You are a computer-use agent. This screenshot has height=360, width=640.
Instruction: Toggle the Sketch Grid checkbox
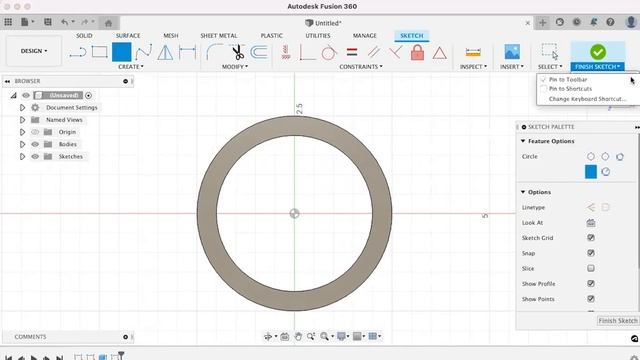coord(591,238)
